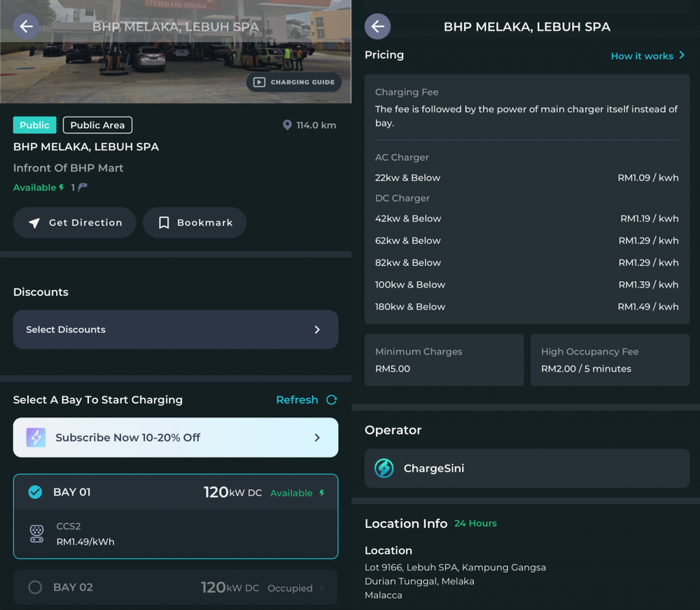700x610 pixels.
Task: Tap the ChargeSini operator logo
Action: 384,468
